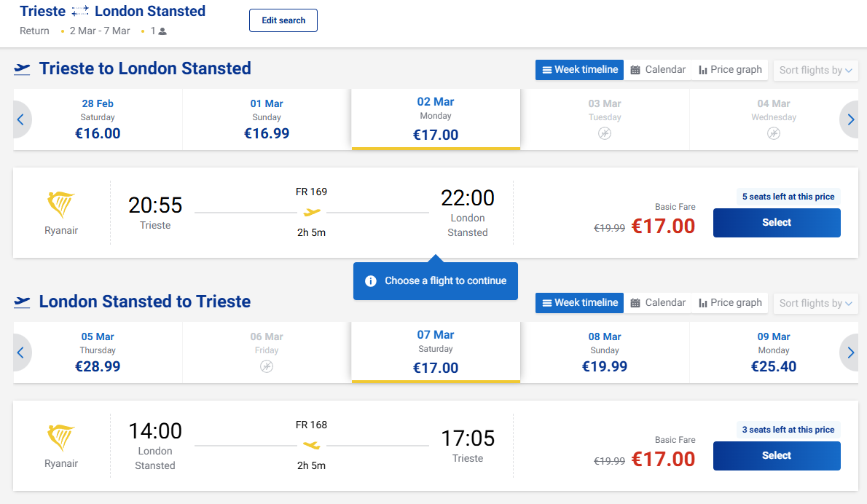Show later return dates with the right arrow
The width and height of the screenshot is (867, 504).
coord(850,353)
